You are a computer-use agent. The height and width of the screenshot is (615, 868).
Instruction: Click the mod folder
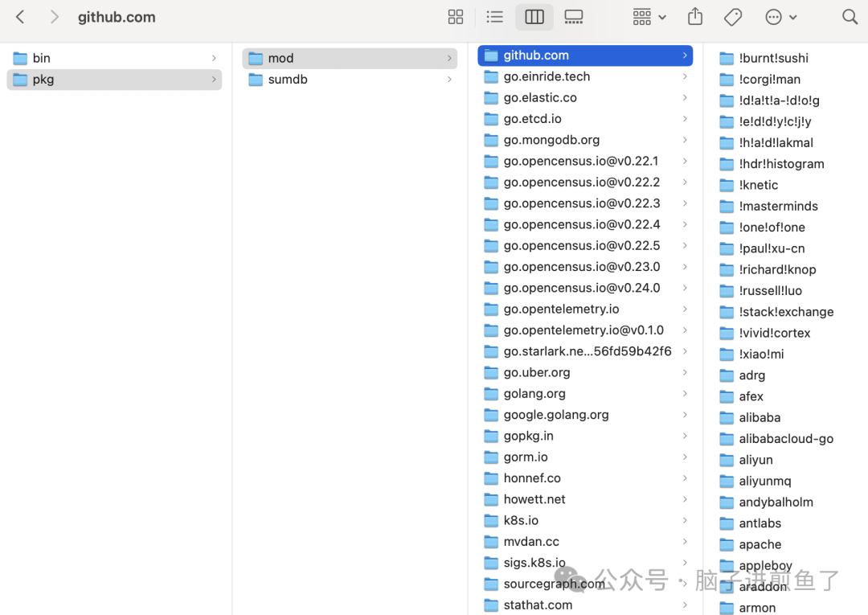click(x=350, y=58)
